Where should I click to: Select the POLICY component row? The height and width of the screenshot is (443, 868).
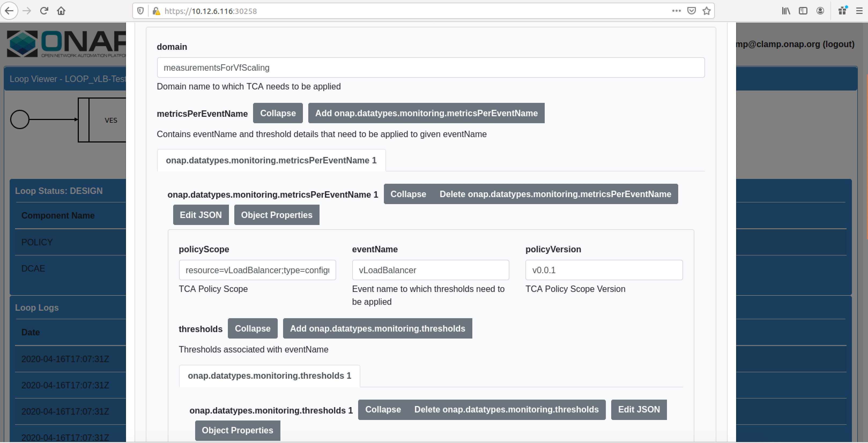click(71, 242)
